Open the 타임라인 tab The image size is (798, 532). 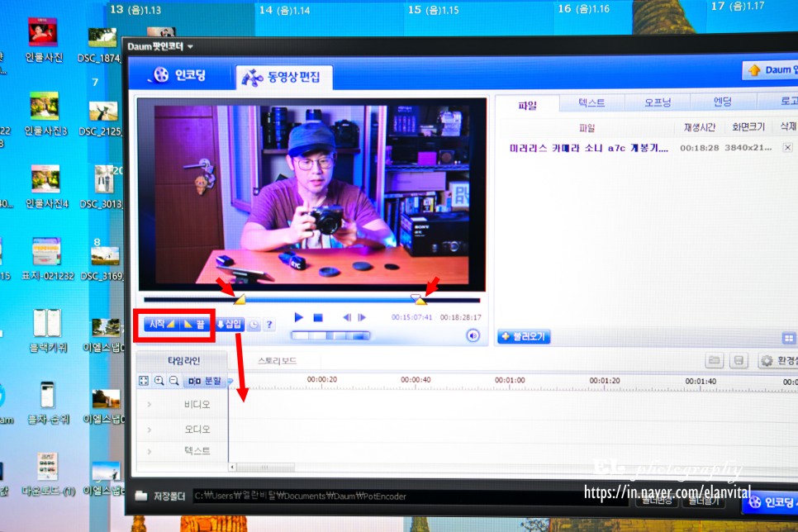183,361
